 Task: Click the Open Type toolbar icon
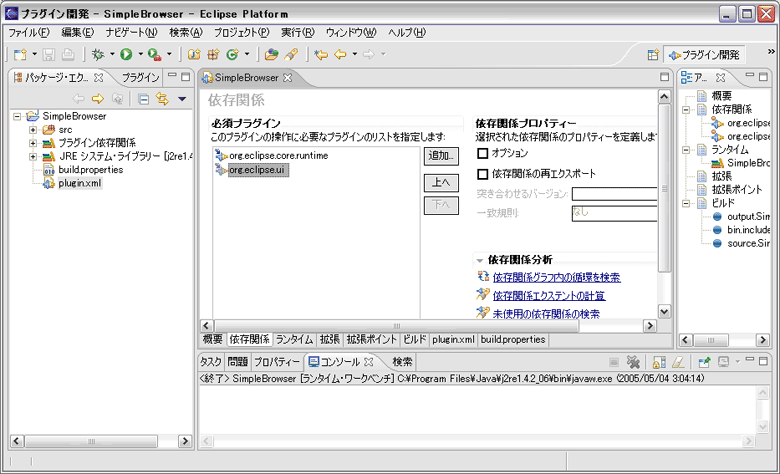[x=271, y=54]
